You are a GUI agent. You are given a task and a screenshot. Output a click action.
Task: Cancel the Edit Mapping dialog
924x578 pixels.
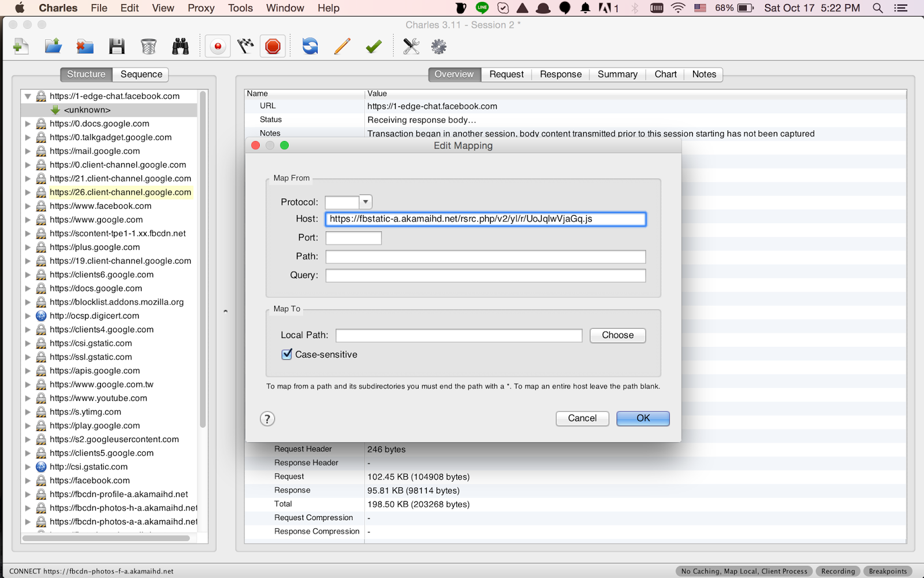[x=582, y=418]
